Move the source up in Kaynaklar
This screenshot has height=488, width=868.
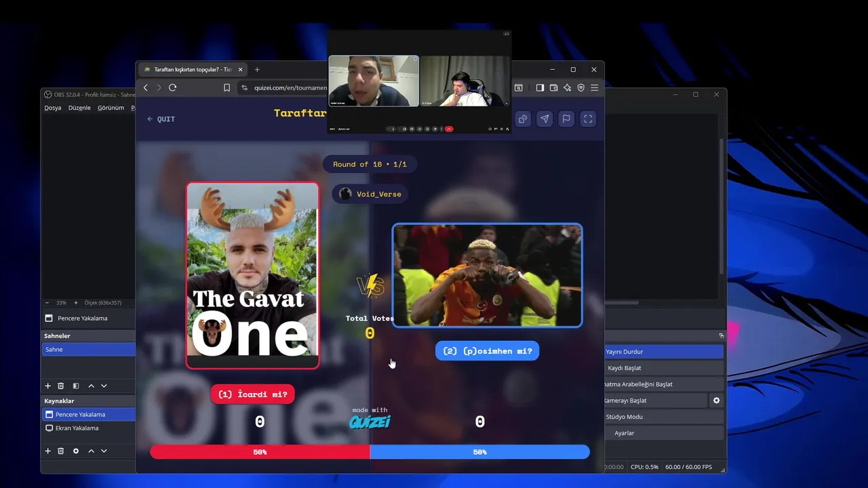(x=91, y=451)
